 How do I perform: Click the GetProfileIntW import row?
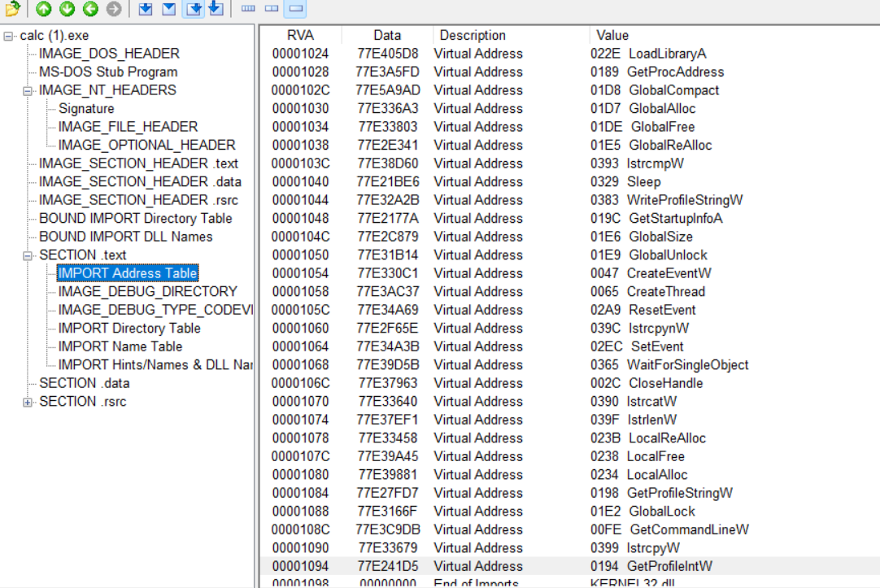569,566
